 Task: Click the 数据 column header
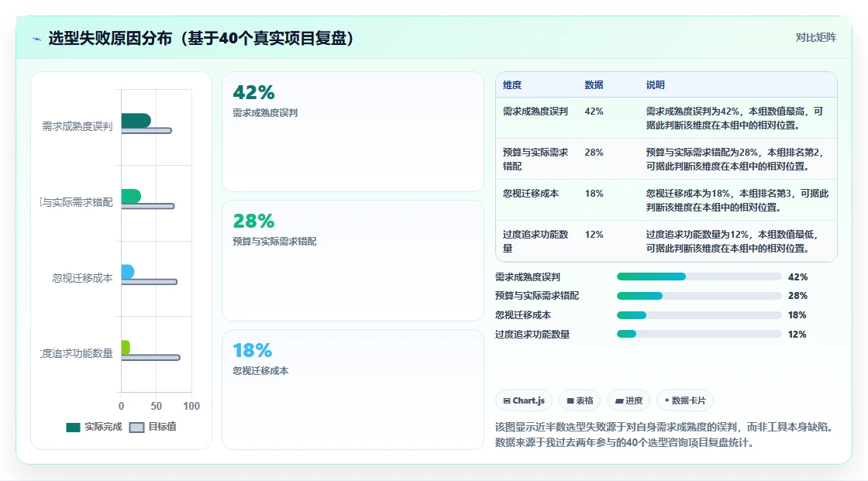(594, 84)
